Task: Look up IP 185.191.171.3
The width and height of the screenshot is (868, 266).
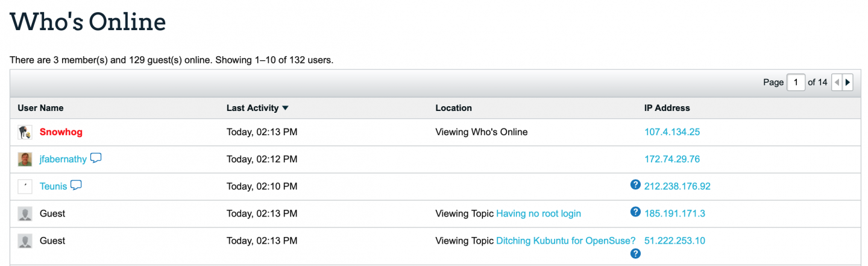Action: 675,214
